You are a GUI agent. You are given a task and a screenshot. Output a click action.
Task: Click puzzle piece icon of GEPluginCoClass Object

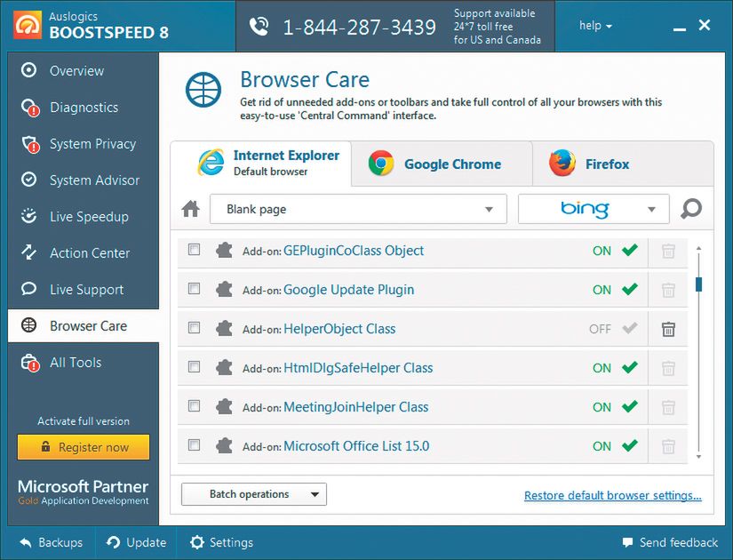(225, 251)
